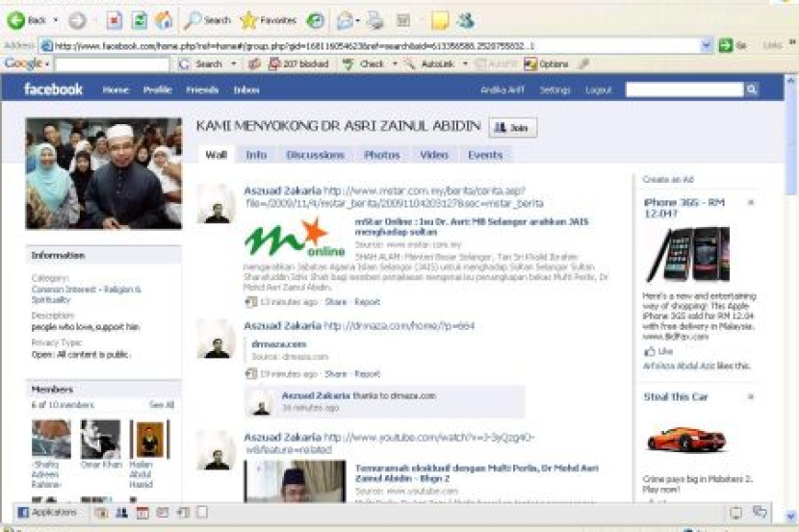799x532 pixels.
Task: Open the Photos tab of the group
Action: [381, 154]
